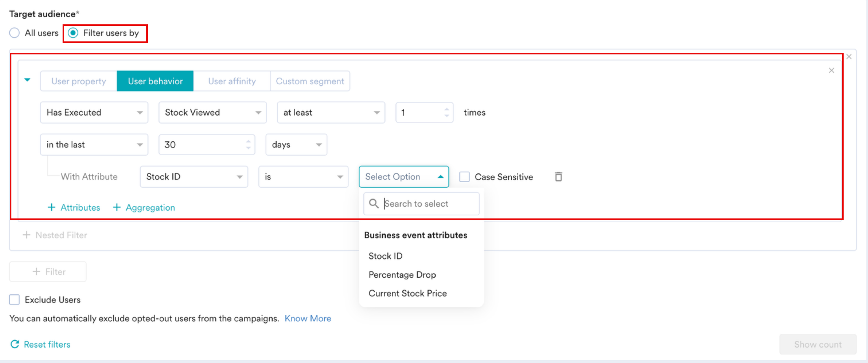The height and width of the screenshot is (363, 868).
Task: Enable the Case Sensitive checkbox
Action: [x=464, y=177]
